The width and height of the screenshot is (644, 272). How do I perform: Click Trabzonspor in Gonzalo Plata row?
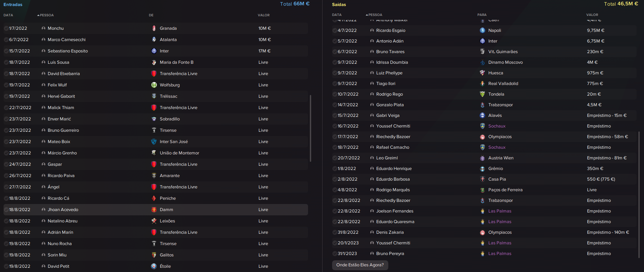point(500,105)
